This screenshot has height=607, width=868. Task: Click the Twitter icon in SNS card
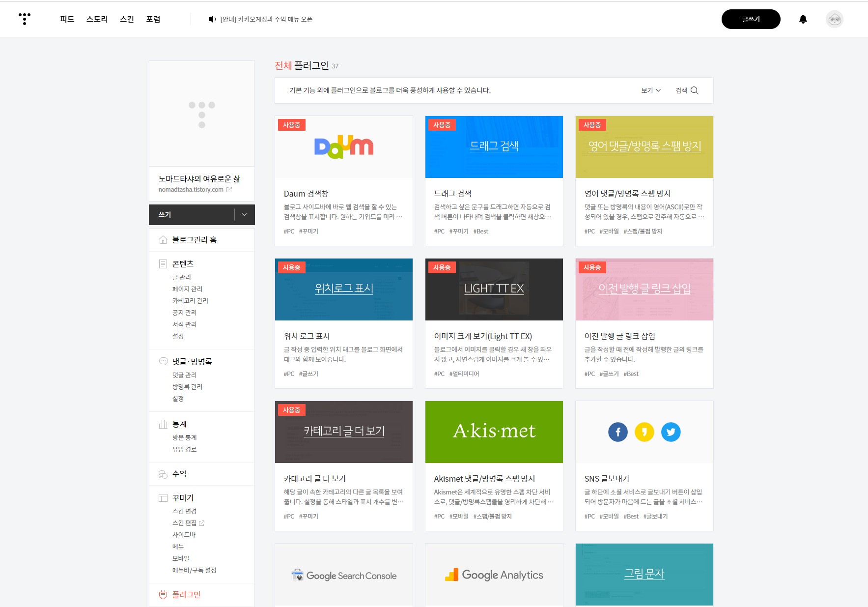point(671,432)
